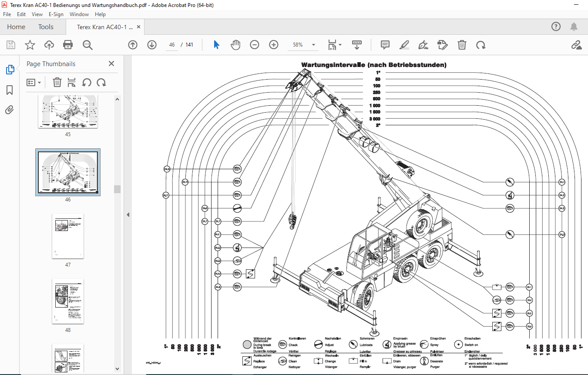Open the Help question mark
The width and height of the screenshot is (588, 375).
point(556,27)
